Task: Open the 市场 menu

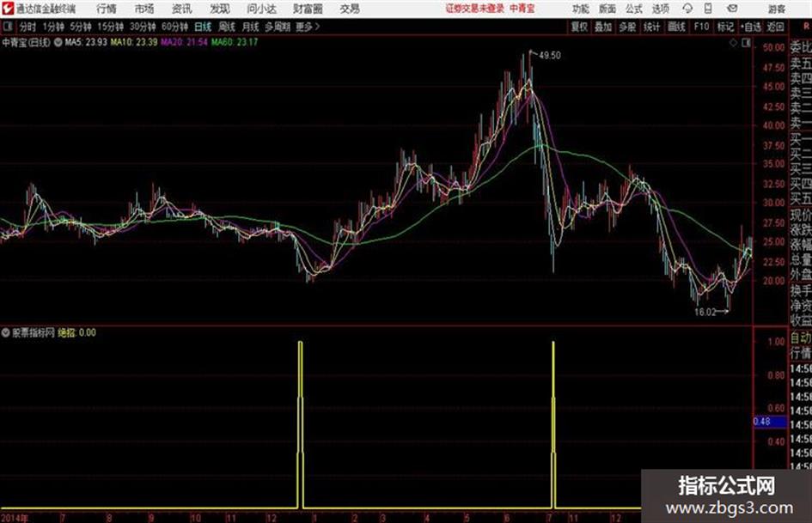Action: click(144, 9)
